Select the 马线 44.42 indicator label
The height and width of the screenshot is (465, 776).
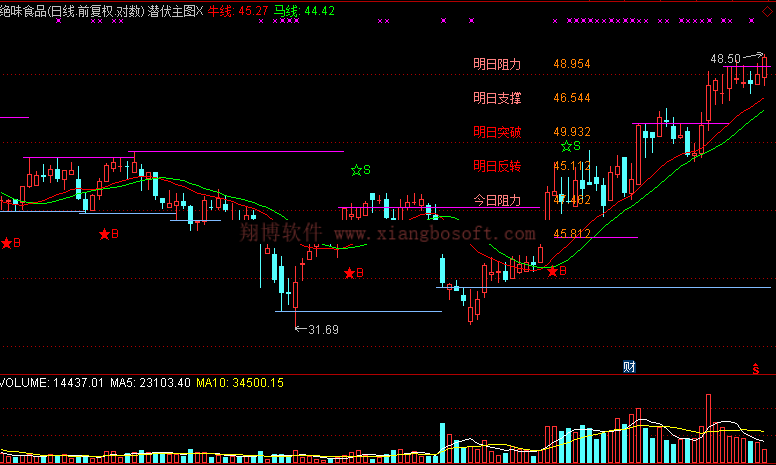pos(304,11)
